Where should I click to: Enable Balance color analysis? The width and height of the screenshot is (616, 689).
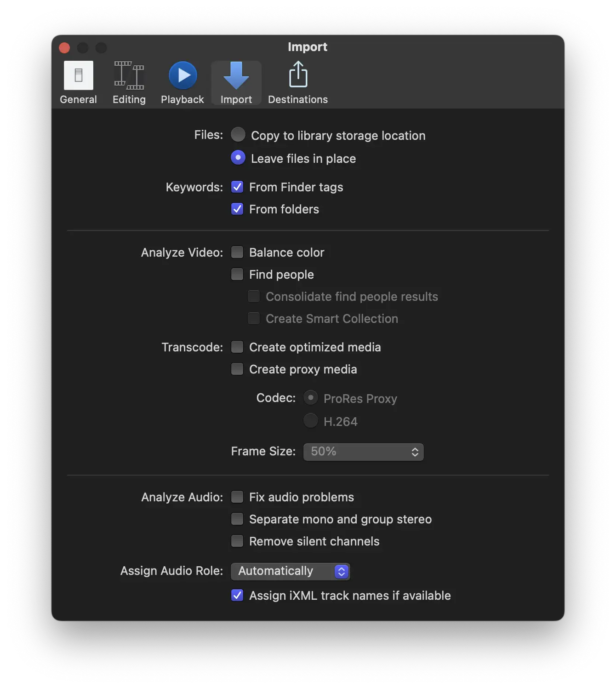pos(237,252)
